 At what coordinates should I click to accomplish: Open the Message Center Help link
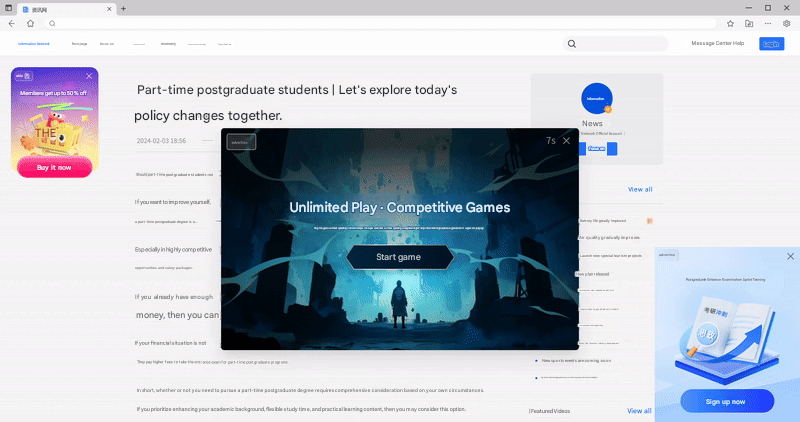[x=717, y=43]
